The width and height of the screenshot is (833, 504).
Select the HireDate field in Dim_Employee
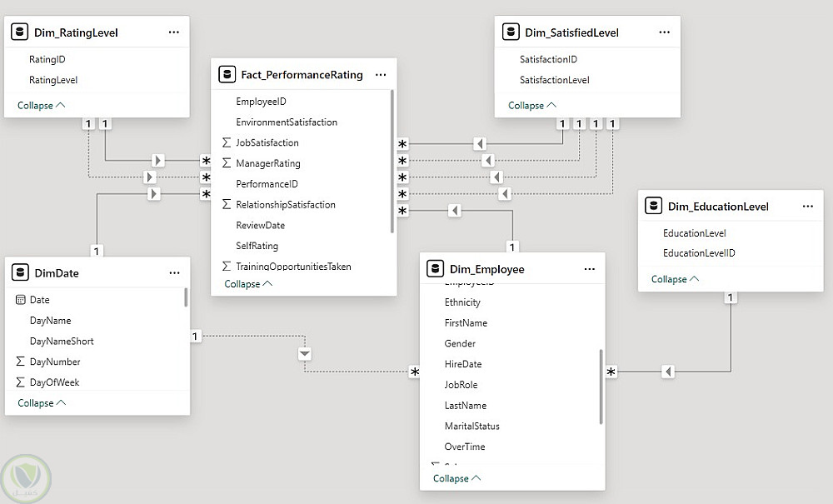pyautogui.click(x=463, y=364)
